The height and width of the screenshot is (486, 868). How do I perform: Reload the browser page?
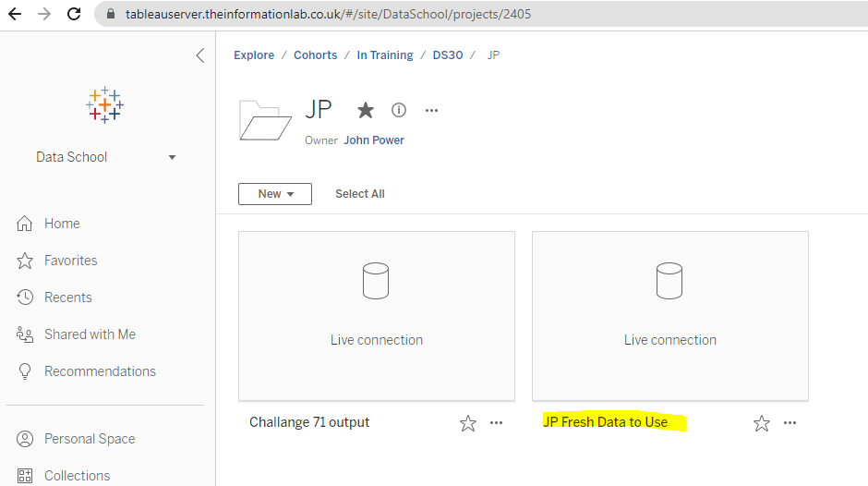tap(74, 14)
